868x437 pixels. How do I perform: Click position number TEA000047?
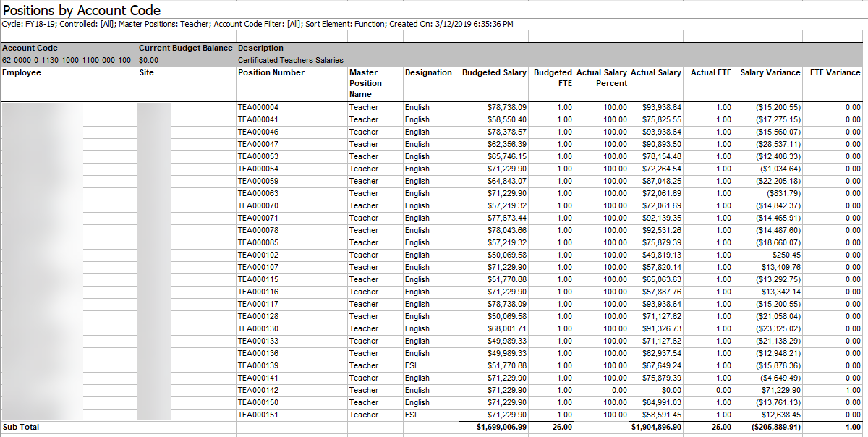[x=258, y=145]
